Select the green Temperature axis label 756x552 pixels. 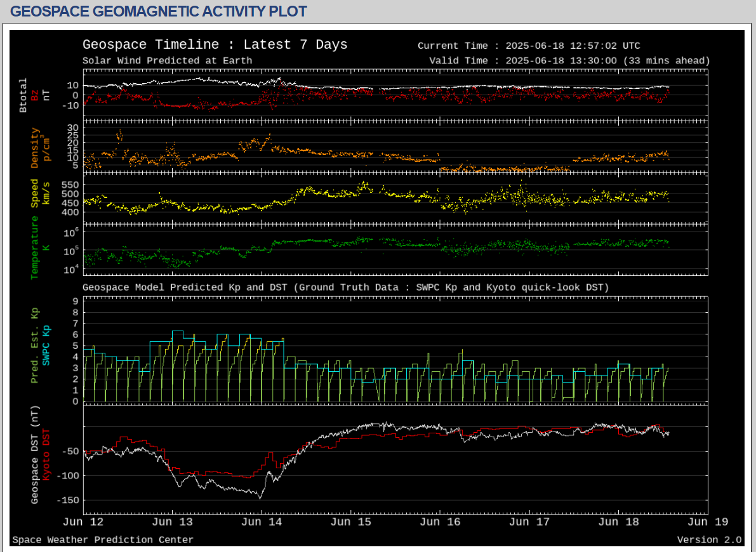pos(35,247)
